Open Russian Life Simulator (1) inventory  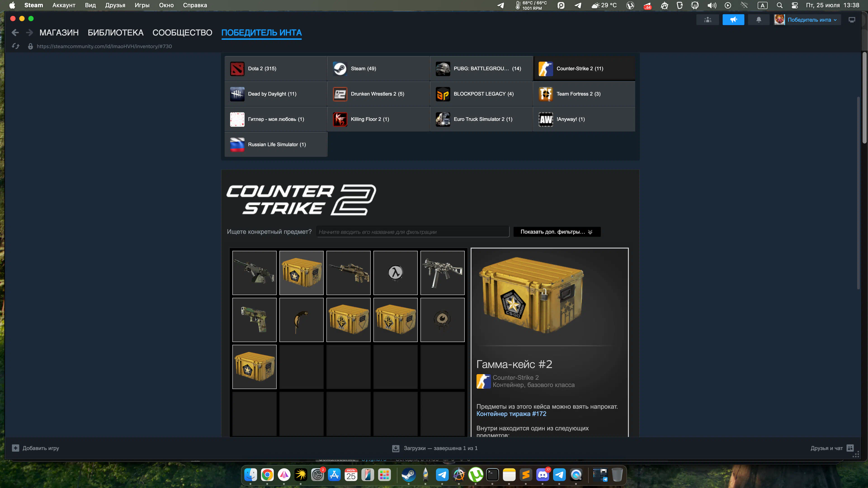[276, 145]
